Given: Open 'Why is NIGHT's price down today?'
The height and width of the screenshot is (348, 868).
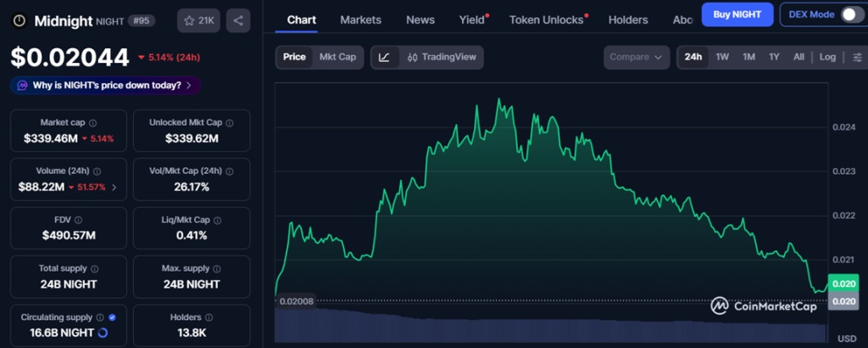Looking at the screenshot, I should (106, 86).
